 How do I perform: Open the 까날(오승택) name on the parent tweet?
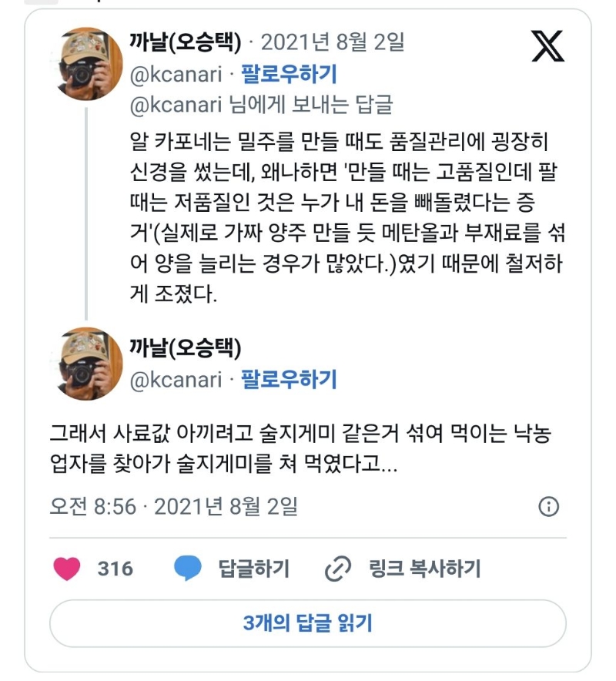tap(185, 41)
